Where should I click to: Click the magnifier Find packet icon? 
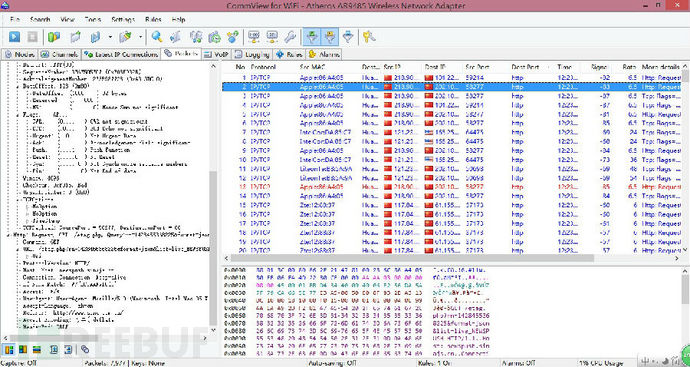coord(157,37)
